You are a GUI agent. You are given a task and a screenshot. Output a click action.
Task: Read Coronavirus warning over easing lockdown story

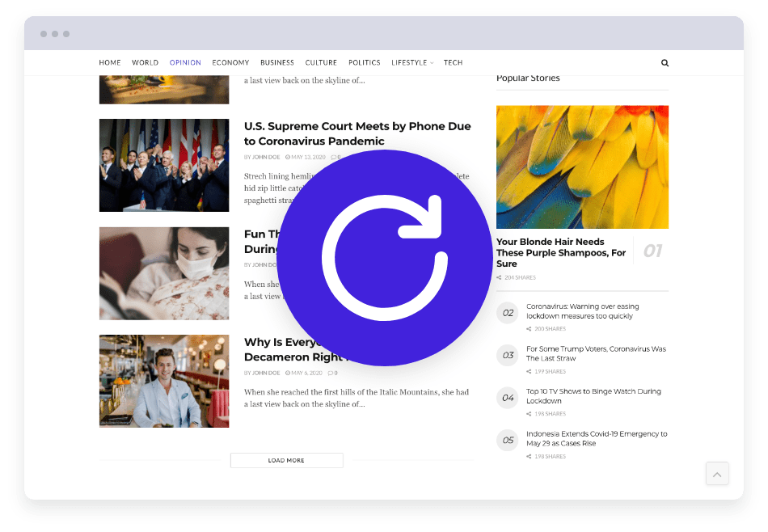(582, 311)
